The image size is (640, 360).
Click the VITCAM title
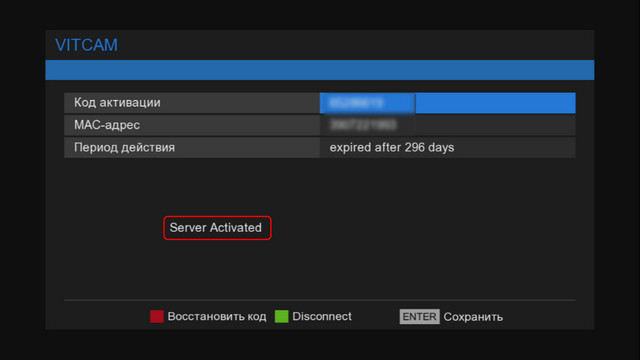coord(87,45)
